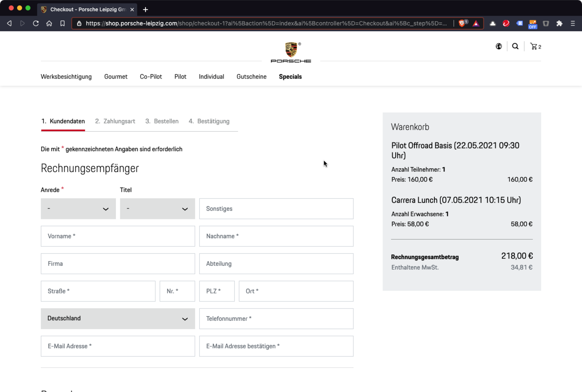Click the Porsche crest logo
The height and width of the screenshot is (392, 582).
291,52
